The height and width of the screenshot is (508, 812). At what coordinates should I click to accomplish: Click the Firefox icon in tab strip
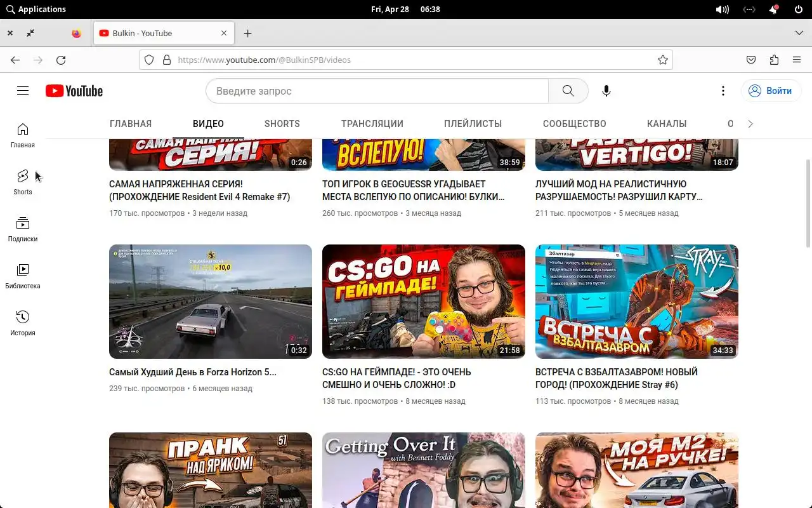(77, 33)
